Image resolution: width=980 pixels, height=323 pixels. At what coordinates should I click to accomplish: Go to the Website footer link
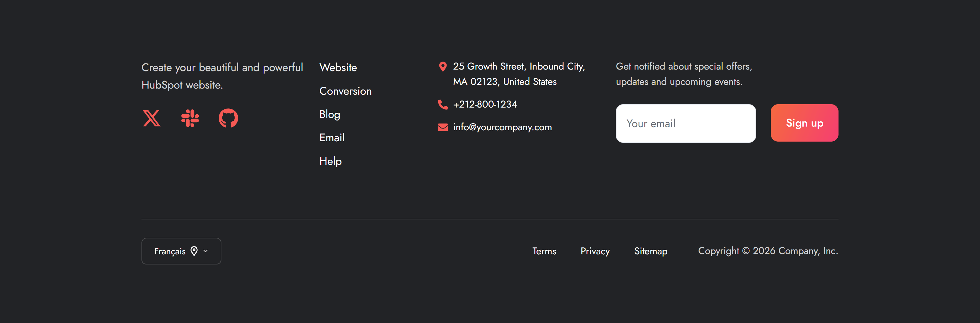[338, 68]
